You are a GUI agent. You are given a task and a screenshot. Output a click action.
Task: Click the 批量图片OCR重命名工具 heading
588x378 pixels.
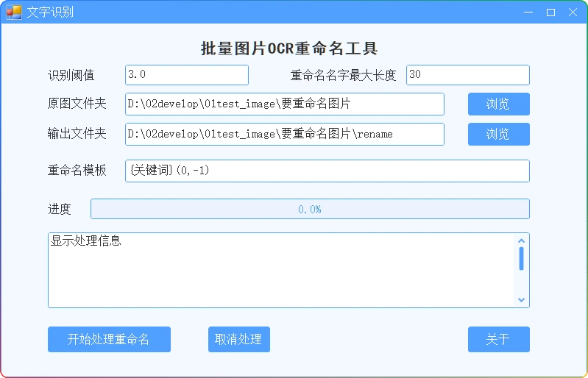288,49
